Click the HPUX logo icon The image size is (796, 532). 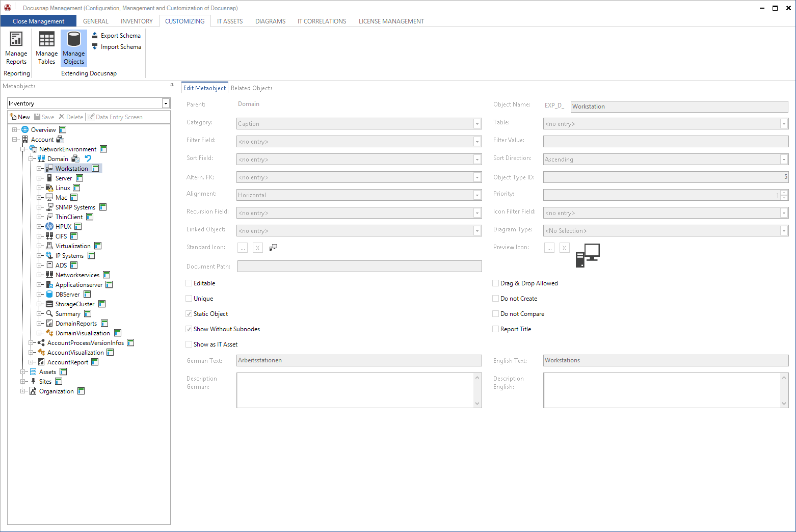tap(49, 226)
